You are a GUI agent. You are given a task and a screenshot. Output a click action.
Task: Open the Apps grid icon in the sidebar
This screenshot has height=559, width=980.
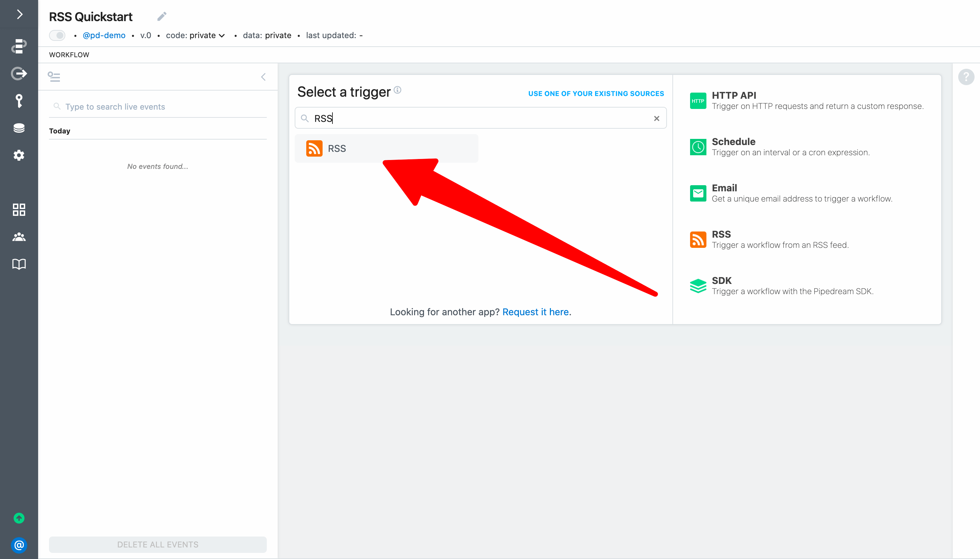pos(19,210)
